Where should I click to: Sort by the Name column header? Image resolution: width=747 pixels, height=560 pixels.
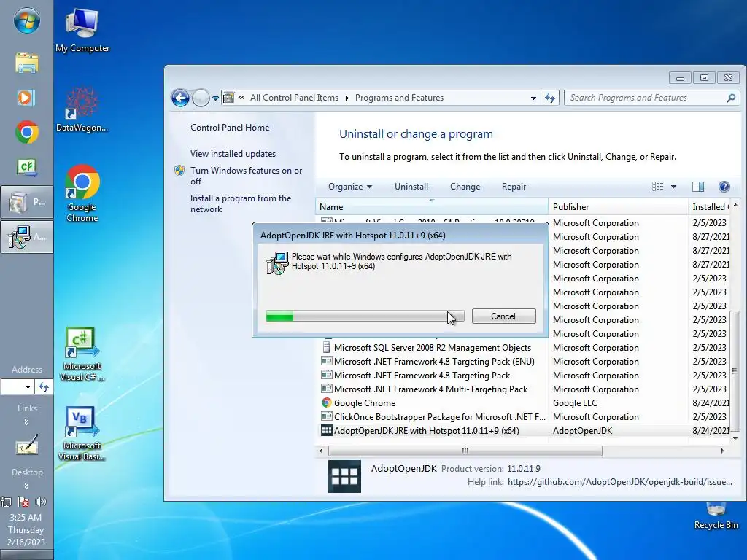[x=432, y=206]
